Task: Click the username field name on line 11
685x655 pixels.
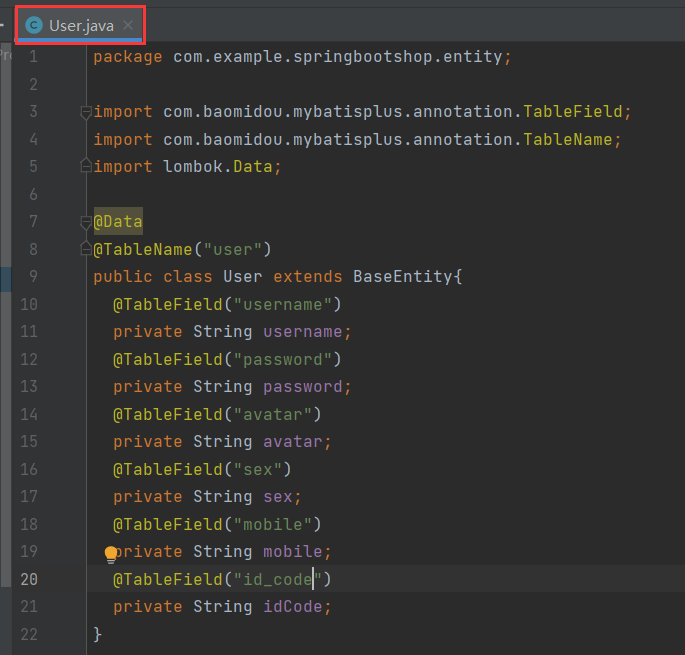Action: click(x=302, y=332)
